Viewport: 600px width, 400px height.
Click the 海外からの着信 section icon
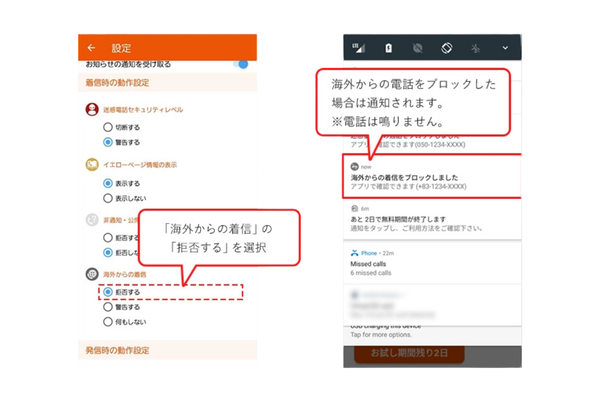click(x=90, y=273)
